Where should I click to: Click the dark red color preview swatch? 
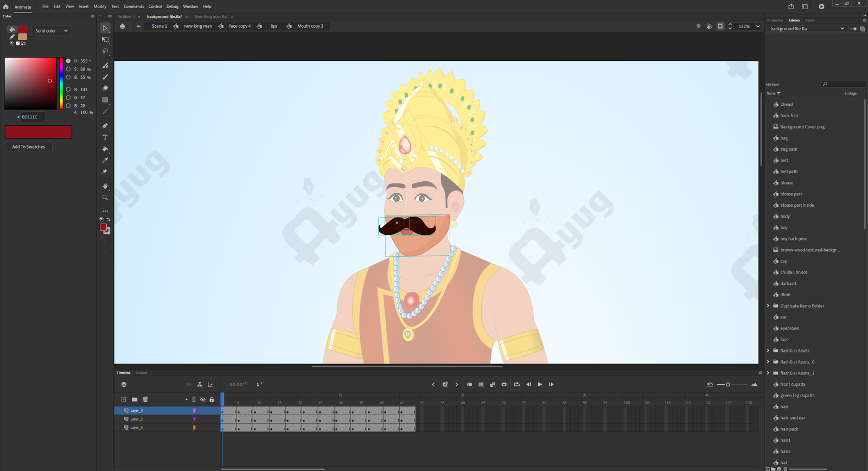pyautogui.click(x=39, y=132)
